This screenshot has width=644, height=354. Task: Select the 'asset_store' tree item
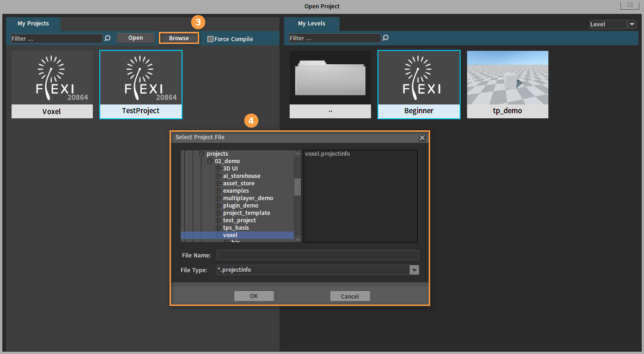pyautogui.click(x=239, y=183)
